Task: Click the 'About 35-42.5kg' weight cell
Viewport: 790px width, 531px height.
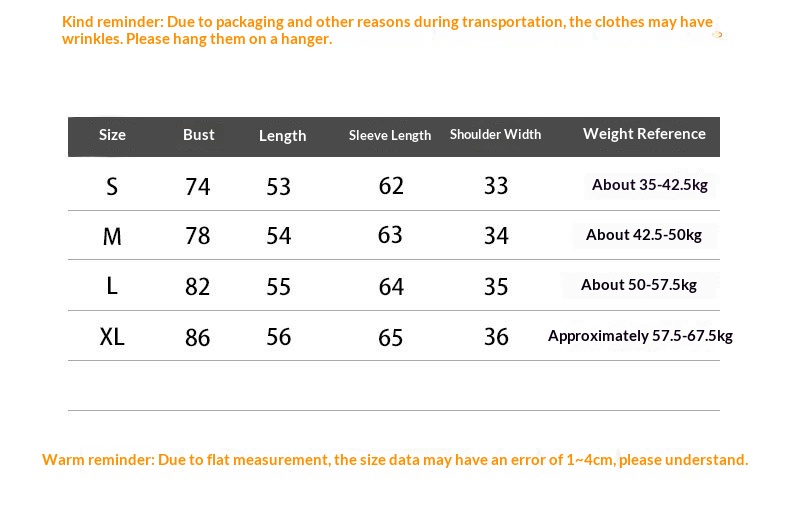Action: pos(649,185)
